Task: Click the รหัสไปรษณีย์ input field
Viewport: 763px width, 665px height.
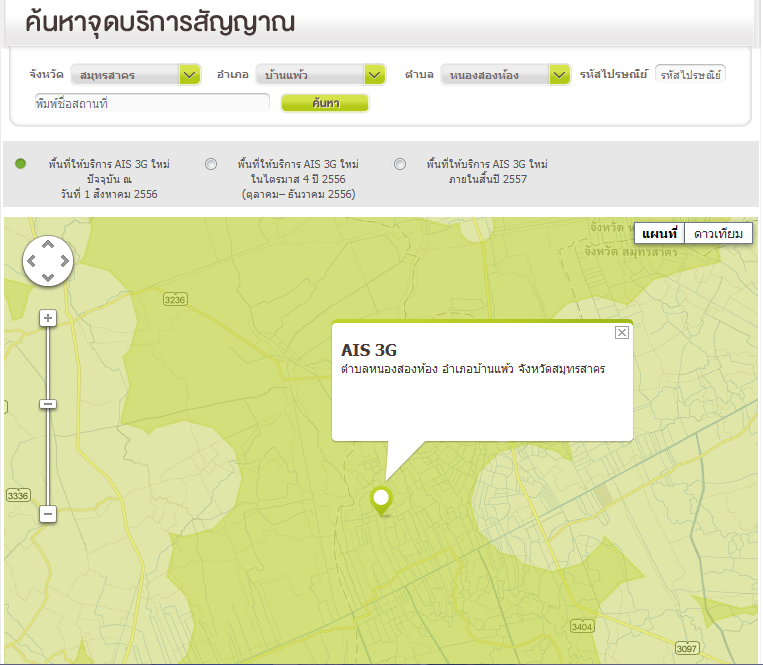Action: [x=690, y=74]
